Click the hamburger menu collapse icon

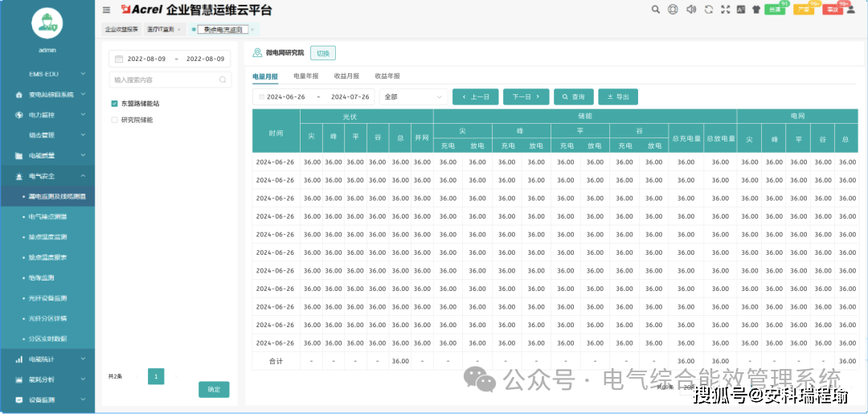pos(107,10)
